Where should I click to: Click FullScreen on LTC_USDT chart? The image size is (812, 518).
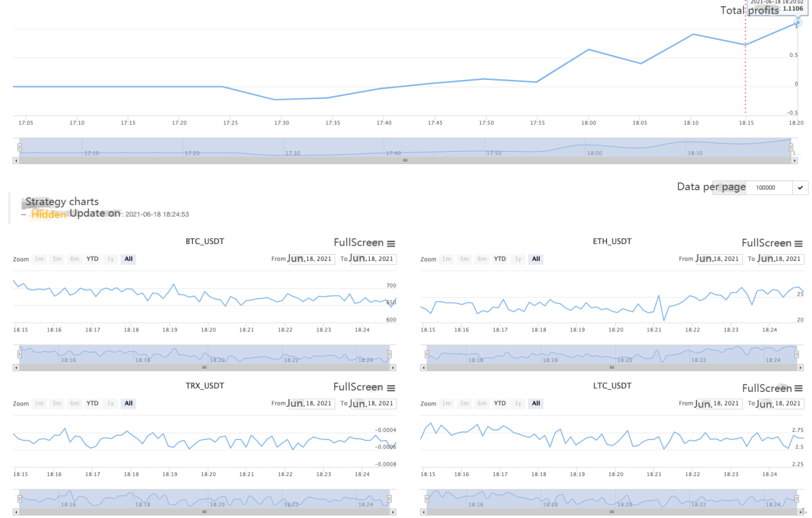point(767,388)
